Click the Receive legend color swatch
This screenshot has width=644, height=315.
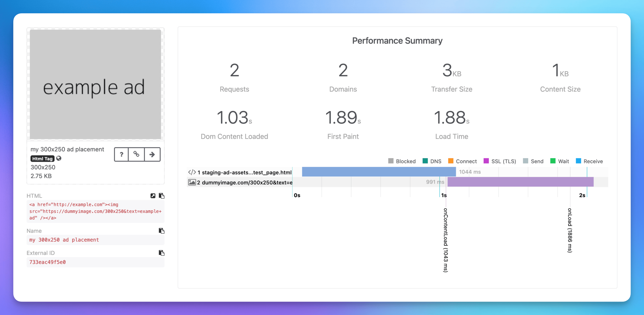pos(578,161)
